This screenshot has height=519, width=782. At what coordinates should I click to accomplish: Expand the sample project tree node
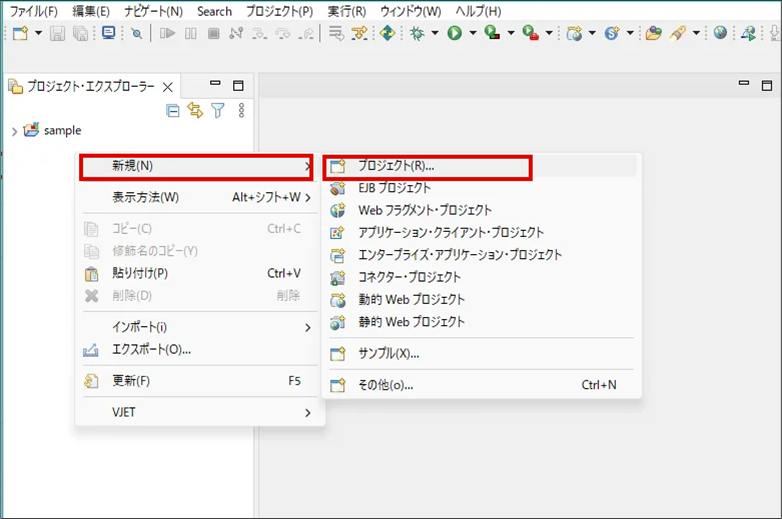(13, 130)
